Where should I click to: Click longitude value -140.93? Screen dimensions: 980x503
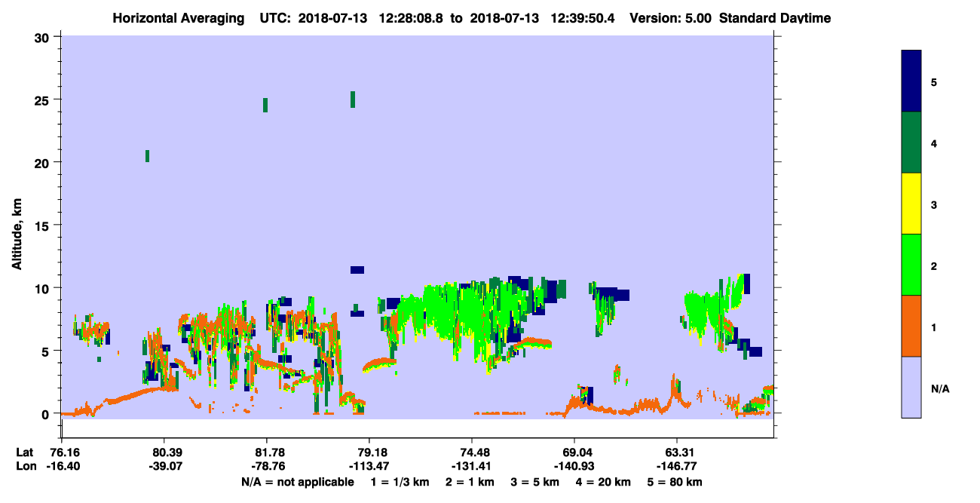tap(574, 467)
